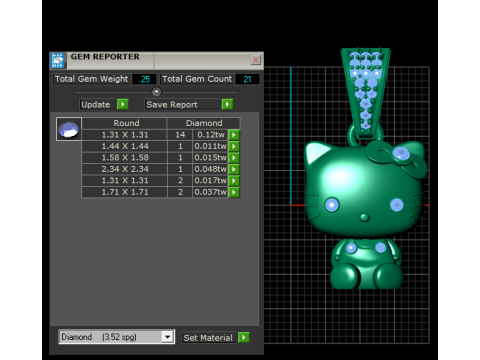480x360 pixels.
Task: Click green arrow for 0.12tw row
Action: point(234,135)
